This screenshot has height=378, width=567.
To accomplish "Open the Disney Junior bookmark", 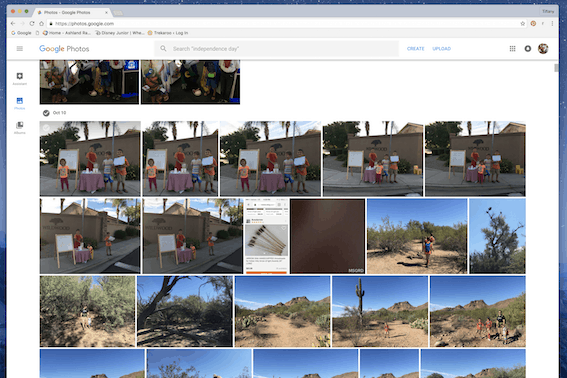I will pyautogui.click(x=120, y=33).
